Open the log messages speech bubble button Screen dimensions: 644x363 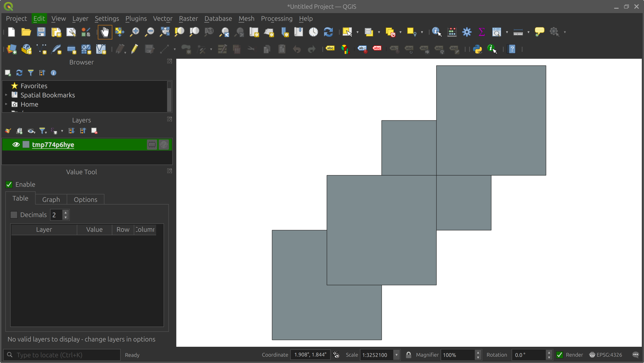pyautogui.click(x=635, y=355)
